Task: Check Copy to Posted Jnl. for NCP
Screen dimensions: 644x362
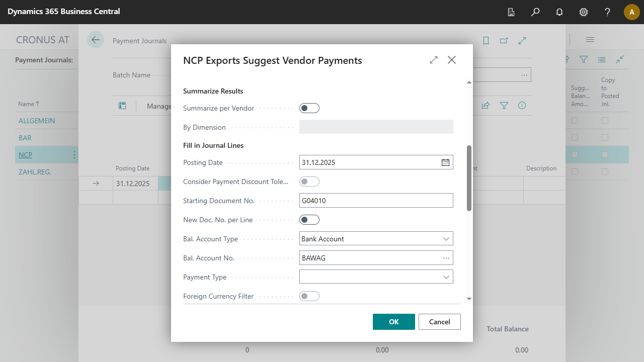Action: point(605,155)
